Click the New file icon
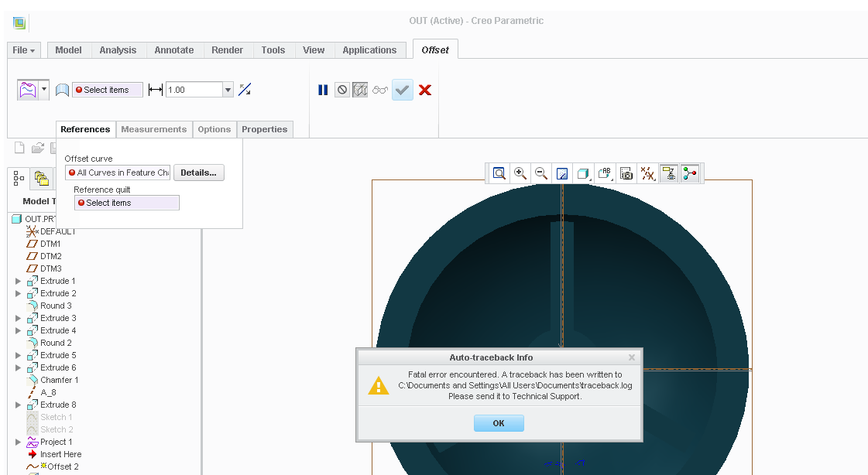This screenshot has height=475, width=868. click(19, 148)
